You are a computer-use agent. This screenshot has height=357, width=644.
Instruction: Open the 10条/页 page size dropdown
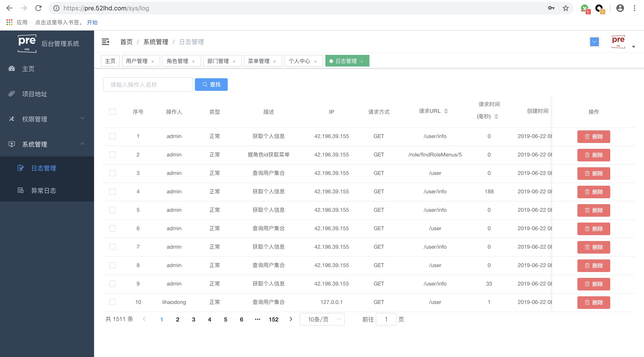click(322, 319)
